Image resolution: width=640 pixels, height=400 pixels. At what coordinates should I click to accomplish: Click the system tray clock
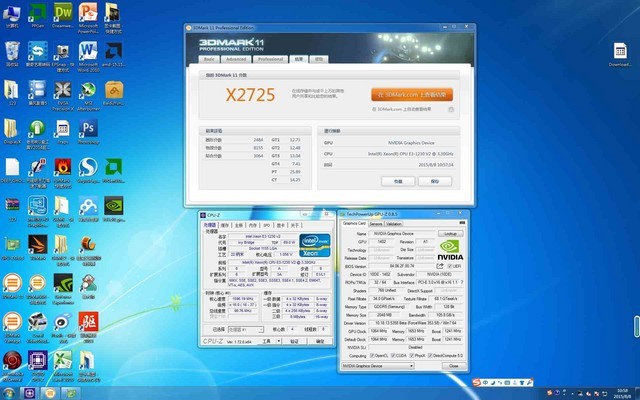tap(624, 393)
